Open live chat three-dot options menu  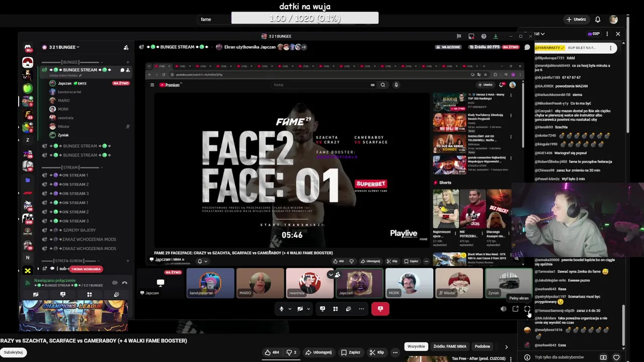(x=607, y=34)
